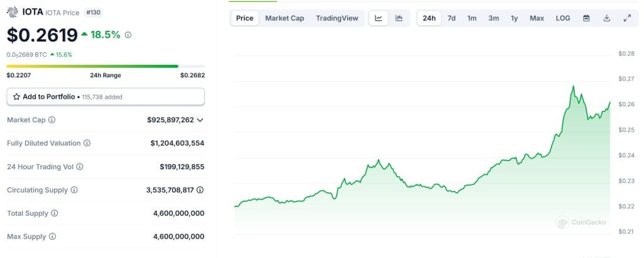The width and height of the screenshot is (644, 258).
Task: Click the chart peak near $0.27
Action: tap(573, 87)
